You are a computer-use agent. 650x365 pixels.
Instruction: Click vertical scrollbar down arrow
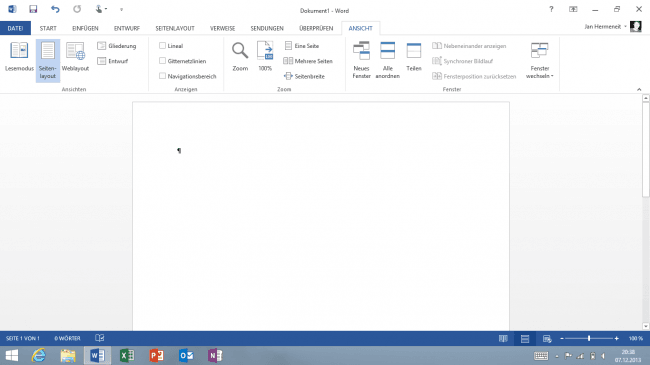645,326
